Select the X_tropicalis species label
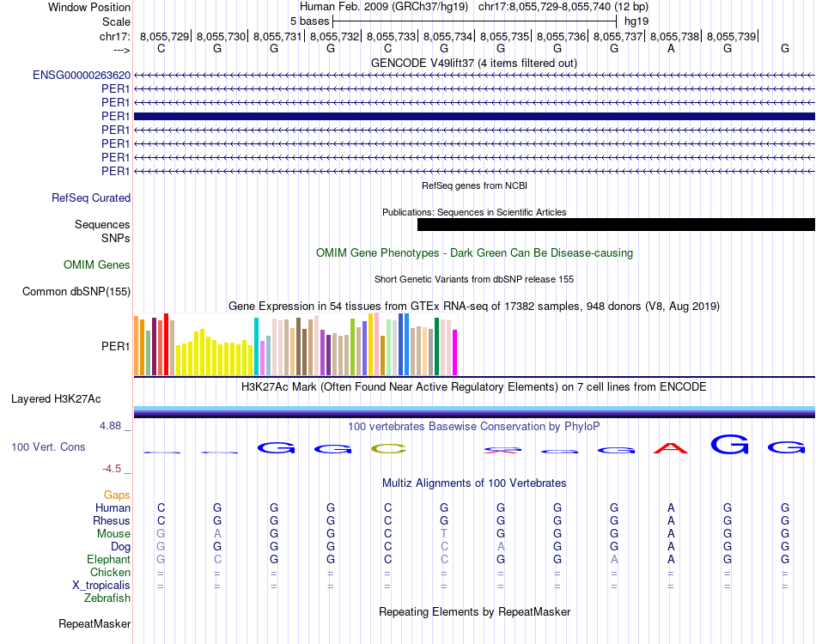The image size is (816, 644). (101, 586)
